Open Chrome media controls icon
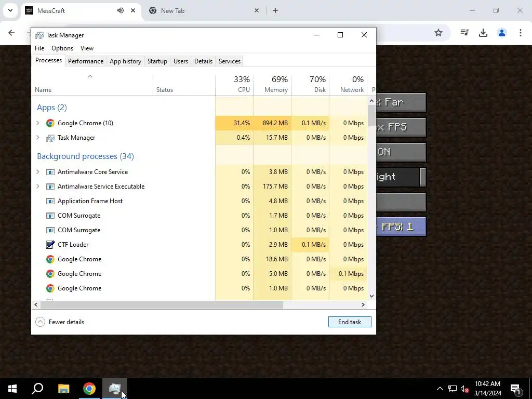The image size is (532, 399). coord(464,33)
